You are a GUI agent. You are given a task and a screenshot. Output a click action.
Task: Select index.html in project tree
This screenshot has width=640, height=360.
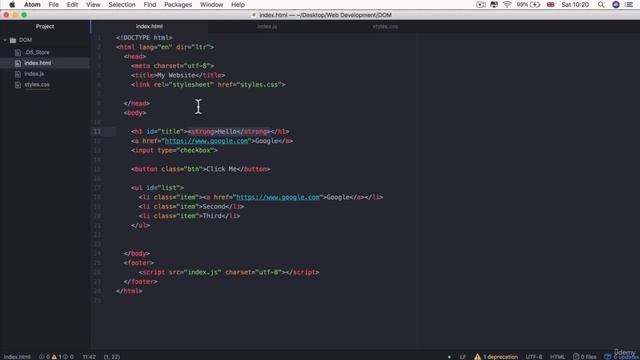38,63
